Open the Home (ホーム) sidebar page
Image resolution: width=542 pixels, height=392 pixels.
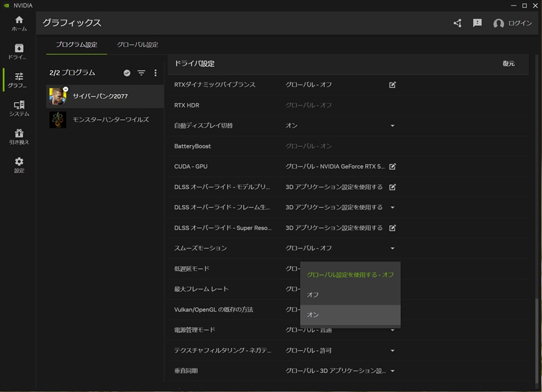[x=19, y=24]
